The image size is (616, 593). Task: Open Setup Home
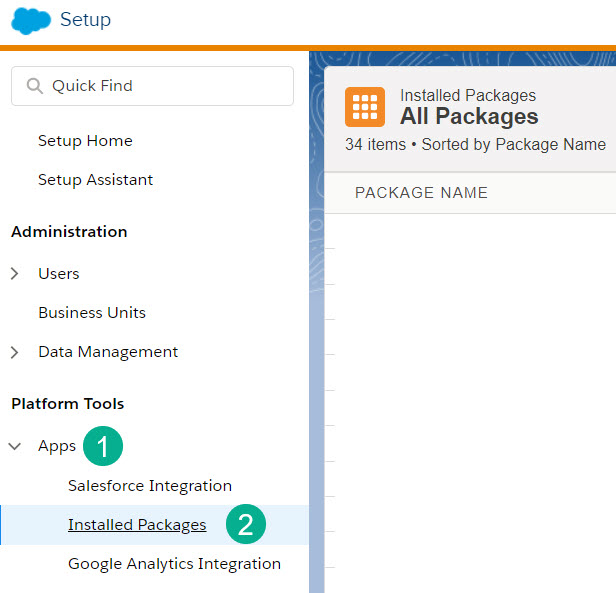click(85, 141)
